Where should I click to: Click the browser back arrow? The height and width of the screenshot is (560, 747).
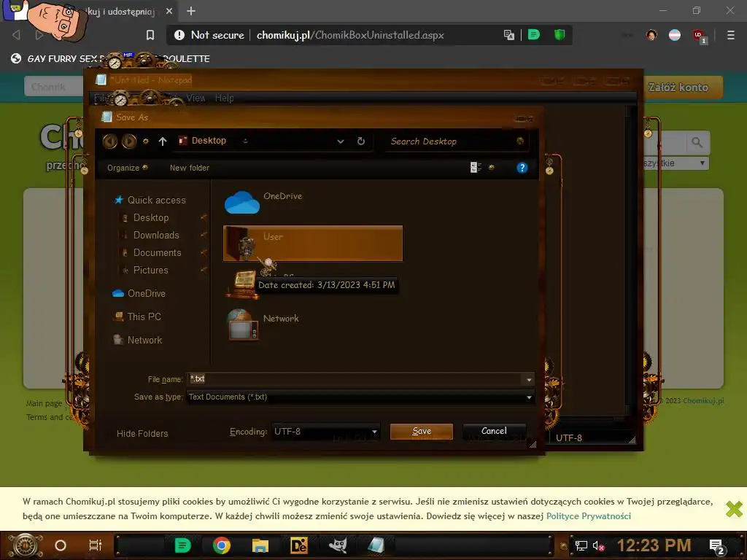coord(16,35)
